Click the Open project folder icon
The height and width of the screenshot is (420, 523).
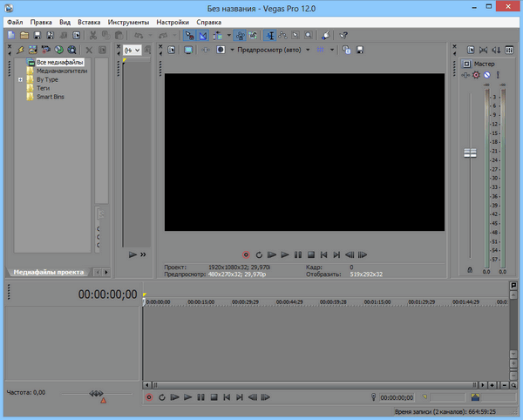[x=24, y=35]
